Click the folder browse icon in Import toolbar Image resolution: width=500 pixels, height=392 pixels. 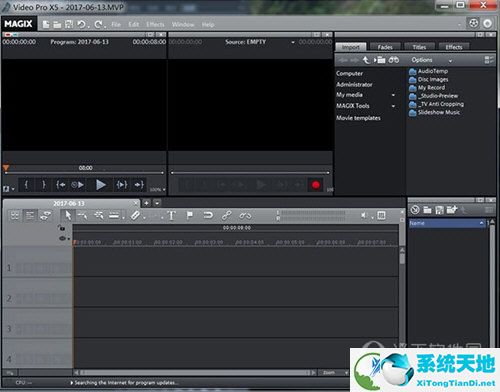380,60
